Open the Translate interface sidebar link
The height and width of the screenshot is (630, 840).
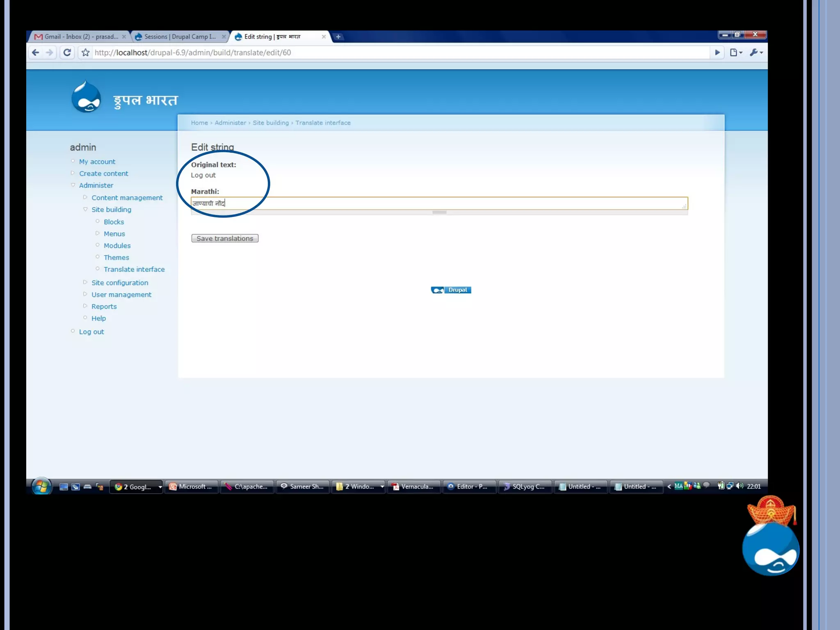click(x=134, y=269)
